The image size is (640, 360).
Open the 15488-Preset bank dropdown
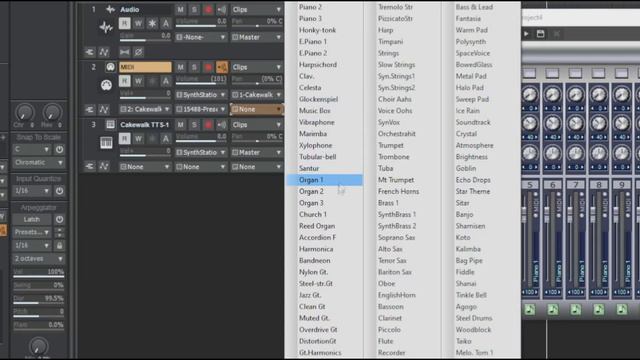click(x=200, y=109)
